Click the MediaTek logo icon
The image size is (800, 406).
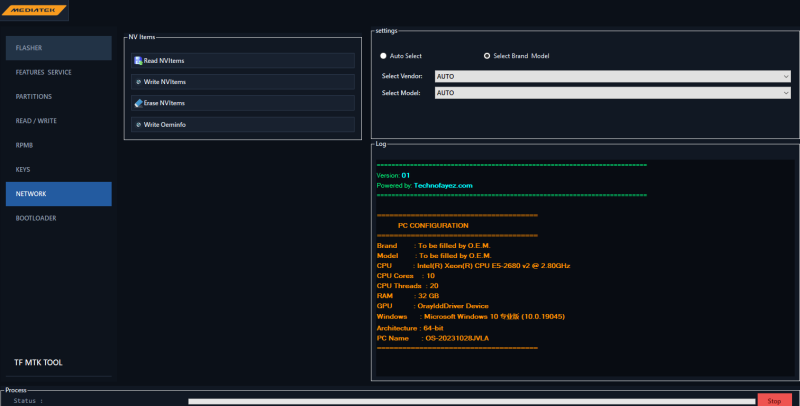34,10
